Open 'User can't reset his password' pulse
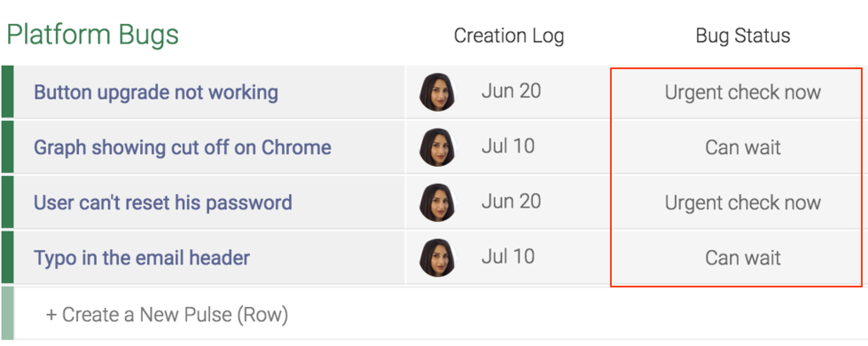 click(x=163, y=202)
